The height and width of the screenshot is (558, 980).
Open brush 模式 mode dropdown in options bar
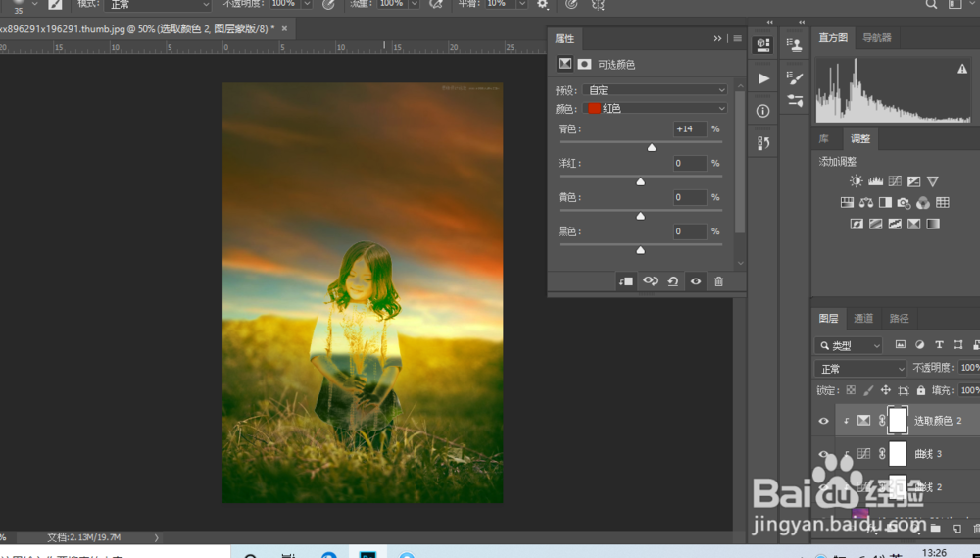(158, 4)
